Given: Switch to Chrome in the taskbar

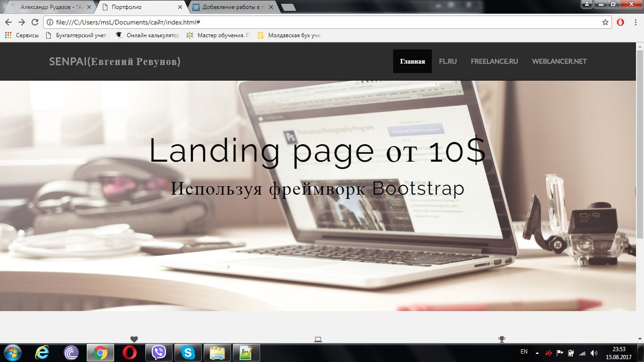Looking at the screenshot, I should (100, 353).
